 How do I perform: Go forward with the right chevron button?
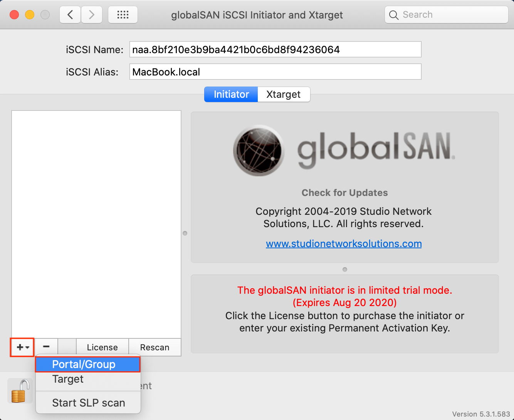click(x=92, y=15)
